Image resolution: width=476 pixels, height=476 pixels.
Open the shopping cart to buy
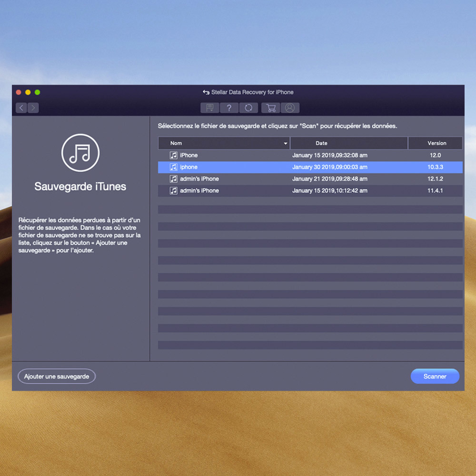[270, 108]
